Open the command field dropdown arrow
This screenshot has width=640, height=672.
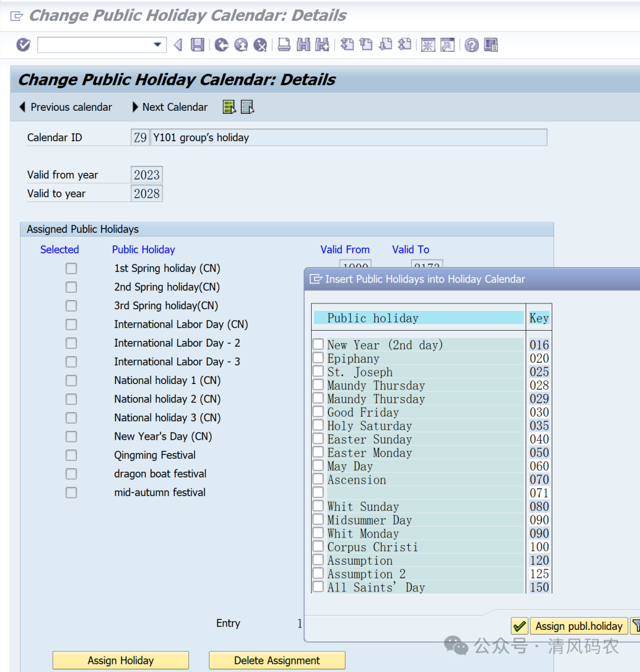tap(157, 45)
